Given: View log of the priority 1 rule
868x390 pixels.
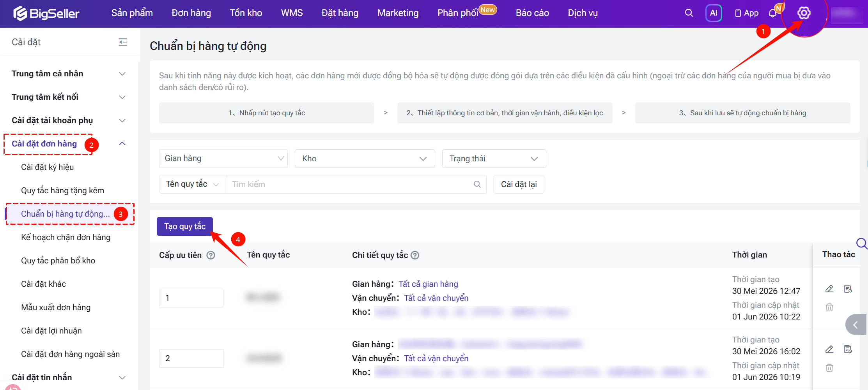Looking at the screenshot, I should (x=848, y=289).
